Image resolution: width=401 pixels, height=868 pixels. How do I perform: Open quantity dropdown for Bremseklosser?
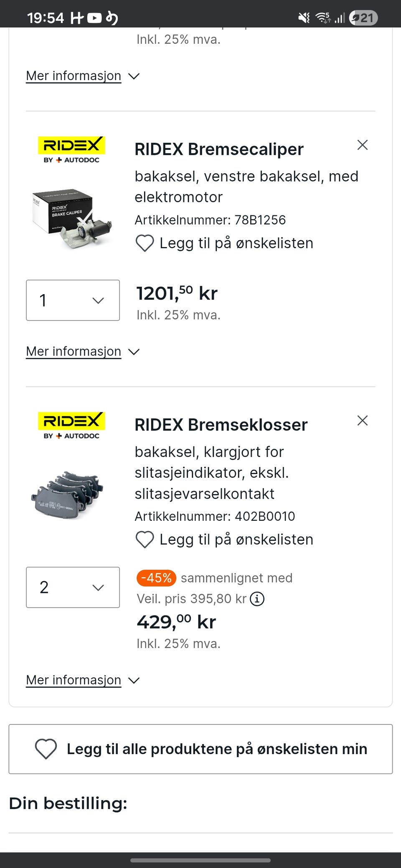pyautogui.click(x=73, y=588)
